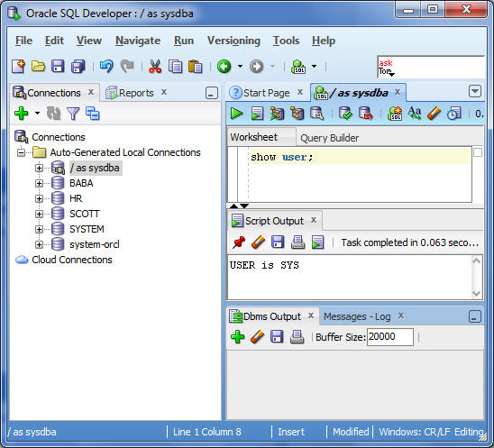Click the Autotrace icon in worksheet toolbar
This screenshot has height=448, width=494.
(x=278, y=114)
